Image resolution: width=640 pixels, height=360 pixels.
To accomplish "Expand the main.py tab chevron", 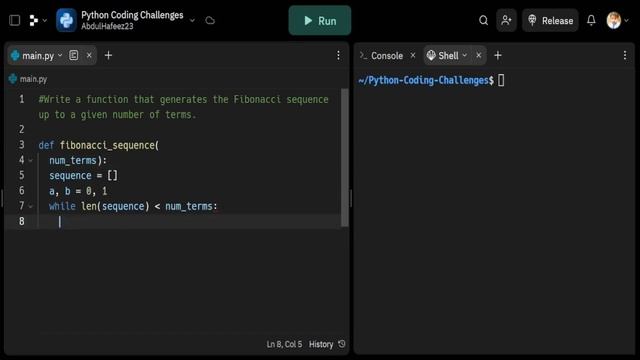I will point(60,55).
